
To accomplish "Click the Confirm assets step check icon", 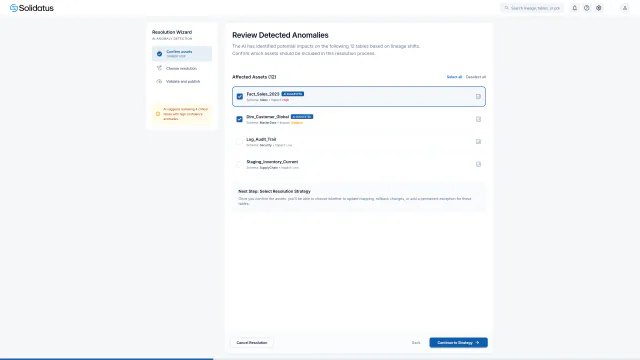I will tap(159, 53).
